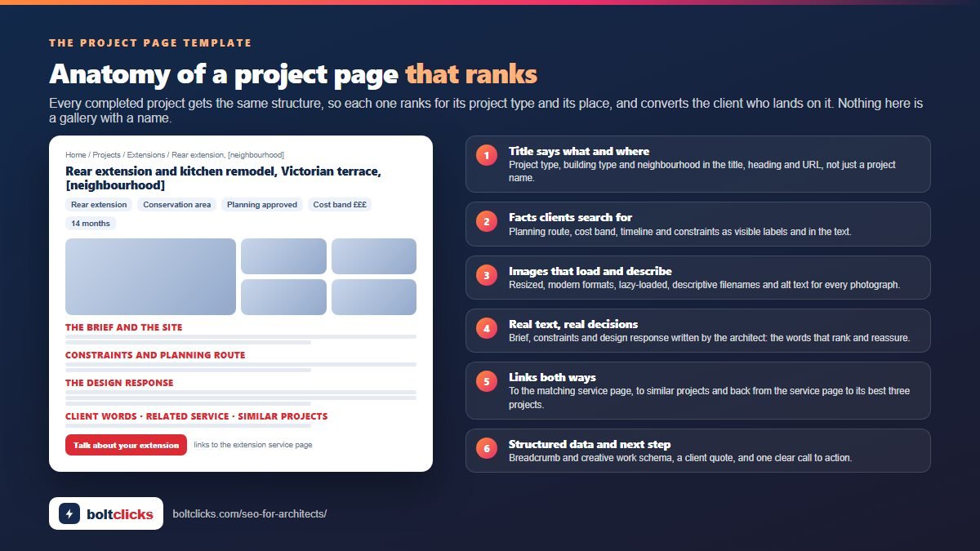Viewport: 980px width, 551px height.
Task: Click the boltclicks lightning bolt logo icon
Action: pos(69,513)
